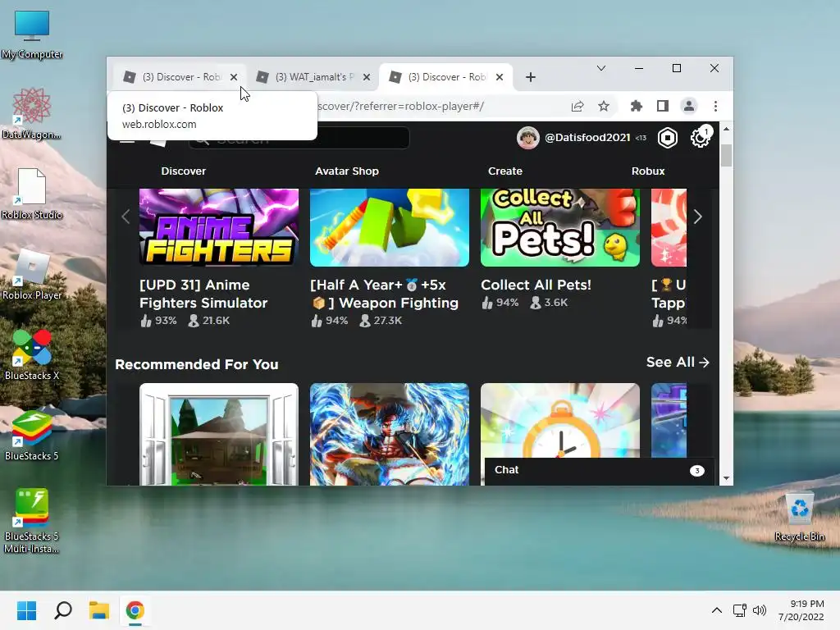Open the Chrome profile icon
The width and height of the screenshot is (840, 630).
click(x=689, y=106)
